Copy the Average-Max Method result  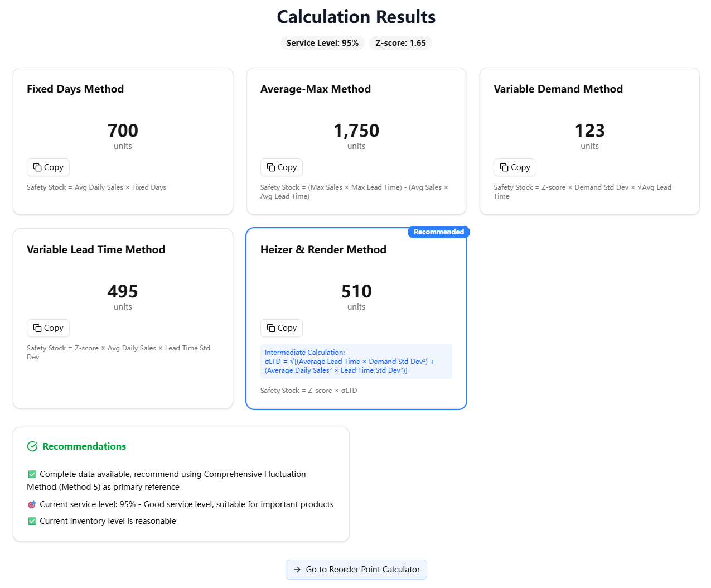point(282,167)
